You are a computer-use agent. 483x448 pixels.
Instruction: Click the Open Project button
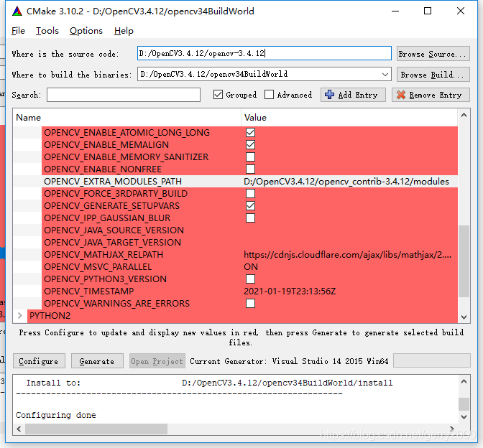[x=157, y=361]
